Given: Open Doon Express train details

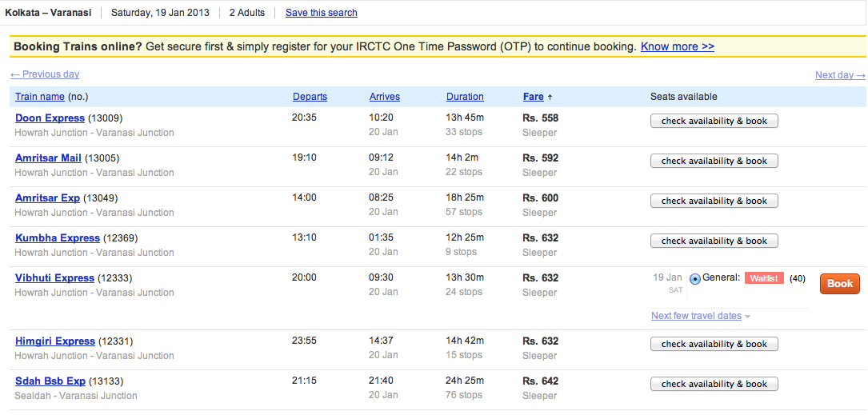Looking at the screenshot, I should [50, 118].
